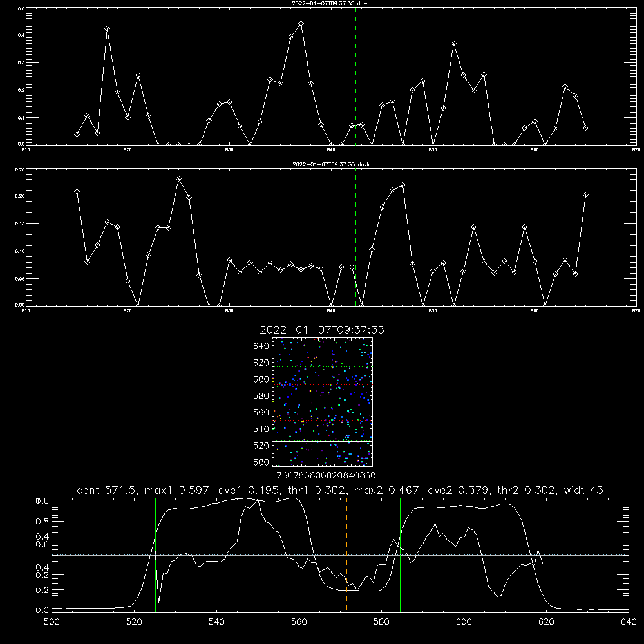Image resolution: width=644 pixels, height=644 pixels.
Task: Click the 540 label on bottom plot x-axis
Action: [x=216, y=622]
